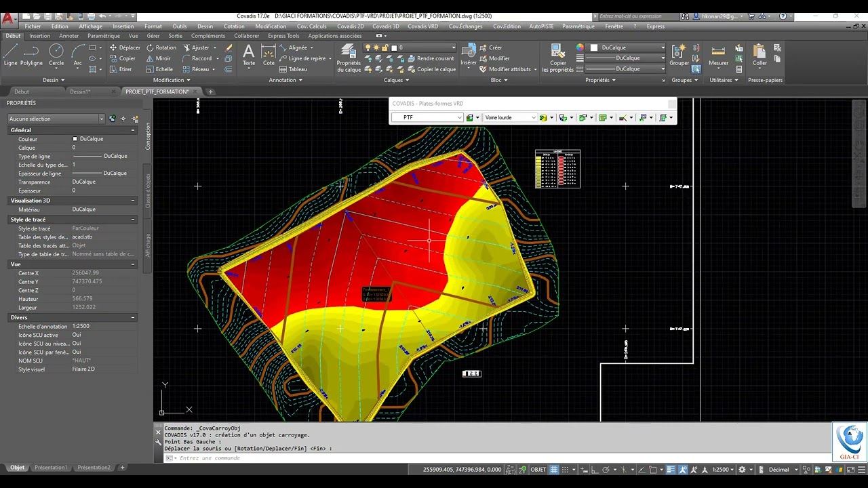Add a dimension with Cote tool
868x488 pixels.
[x=269, y=56]
